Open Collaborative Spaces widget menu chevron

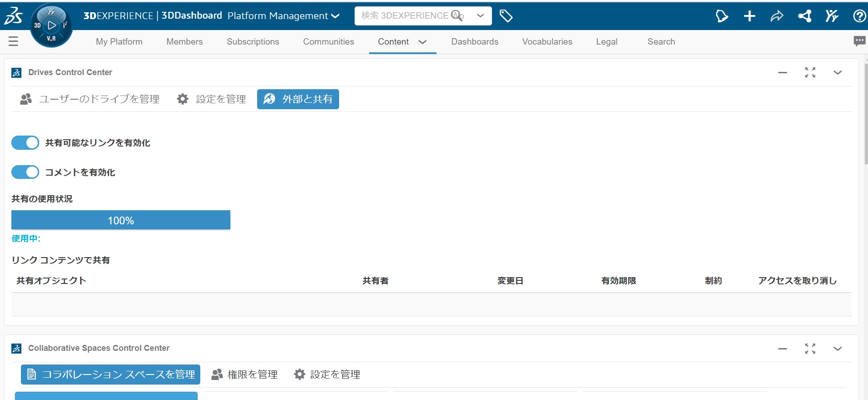[x=838, y=349]
